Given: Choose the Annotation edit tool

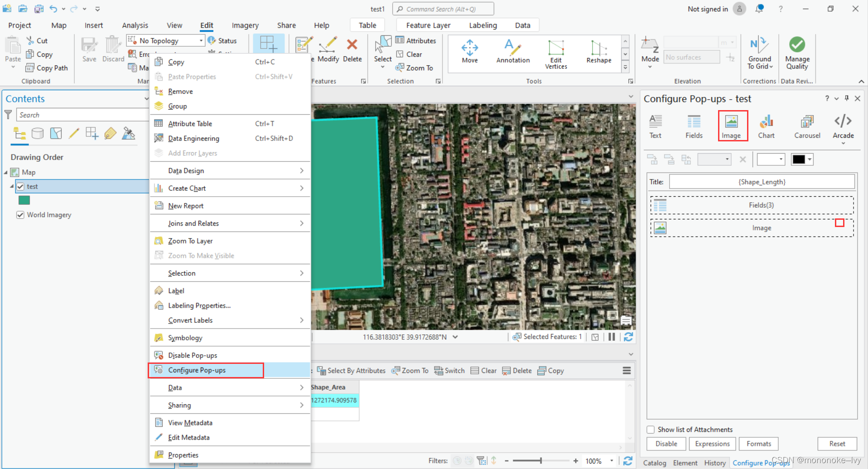Looking at the screenshot, I should point(513,52).
